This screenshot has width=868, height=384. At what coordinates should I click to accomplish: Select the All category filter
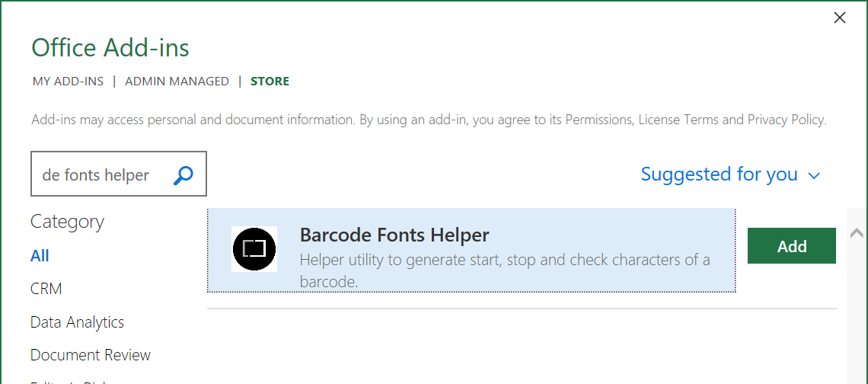40,256
